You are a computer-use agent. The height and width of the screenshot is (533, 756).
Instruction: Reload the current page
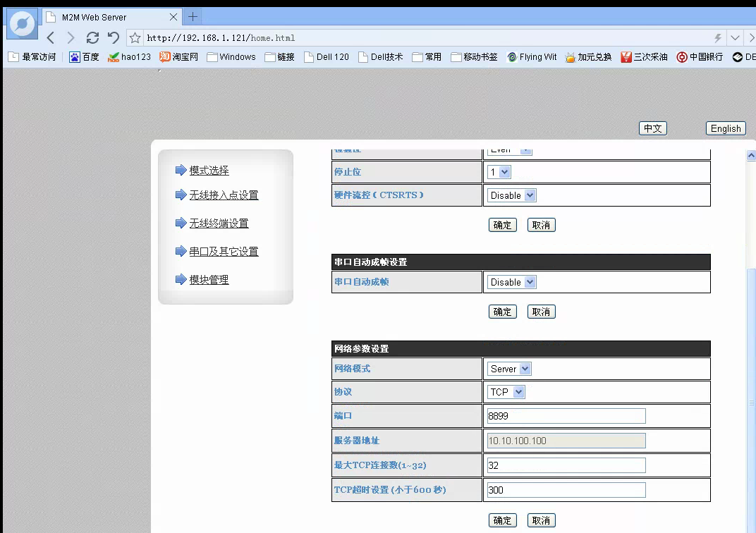[92, 37]
